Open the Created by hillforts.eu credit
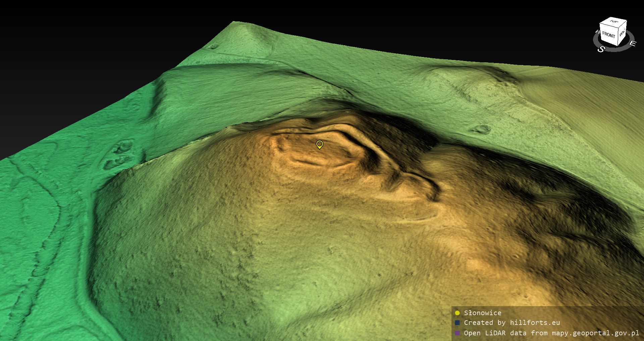This screenshot has height=341, width=644. [x=512, y=323]
